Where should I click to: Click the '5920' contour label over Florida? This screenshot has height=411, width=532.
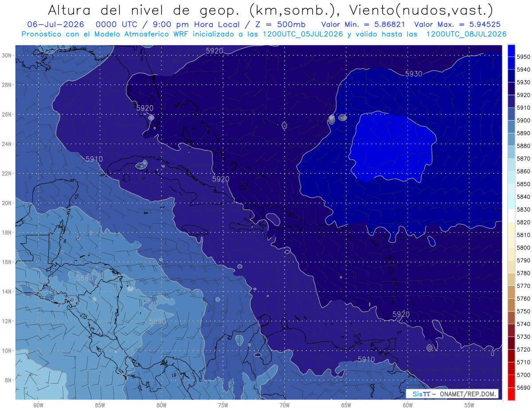[x=145, y=108]
